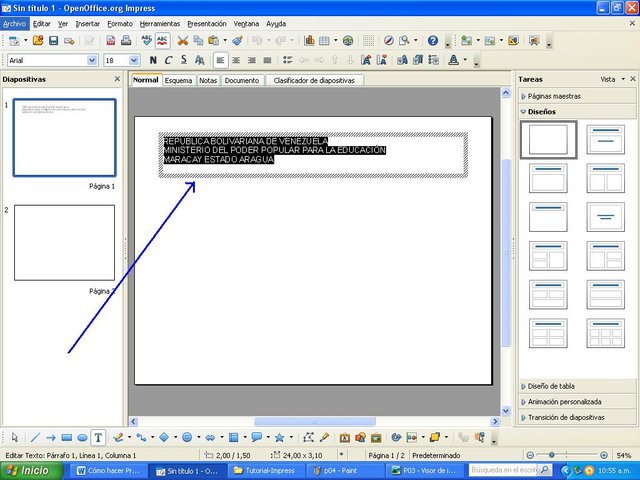Set justified text alignment

coord(267,60)
